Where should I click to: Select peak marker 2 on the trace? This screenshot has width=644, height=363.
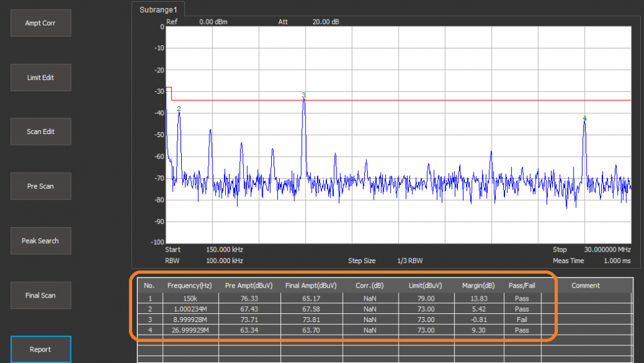point(179,109)
